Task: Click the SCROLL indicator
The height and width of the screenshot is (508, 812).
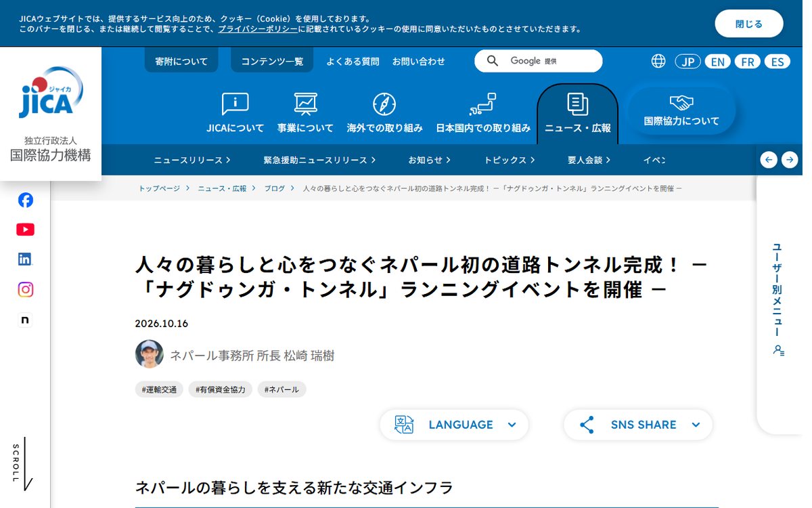Action: 22,464
